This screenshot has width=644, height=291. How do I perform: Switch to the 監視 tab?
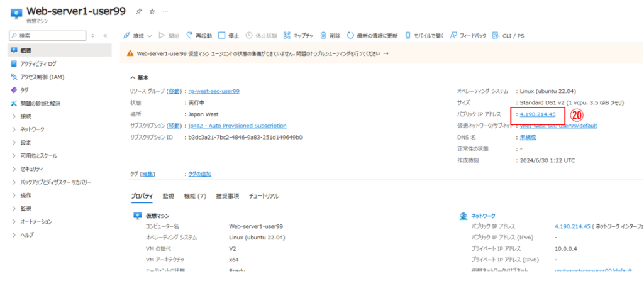[168, 196]
